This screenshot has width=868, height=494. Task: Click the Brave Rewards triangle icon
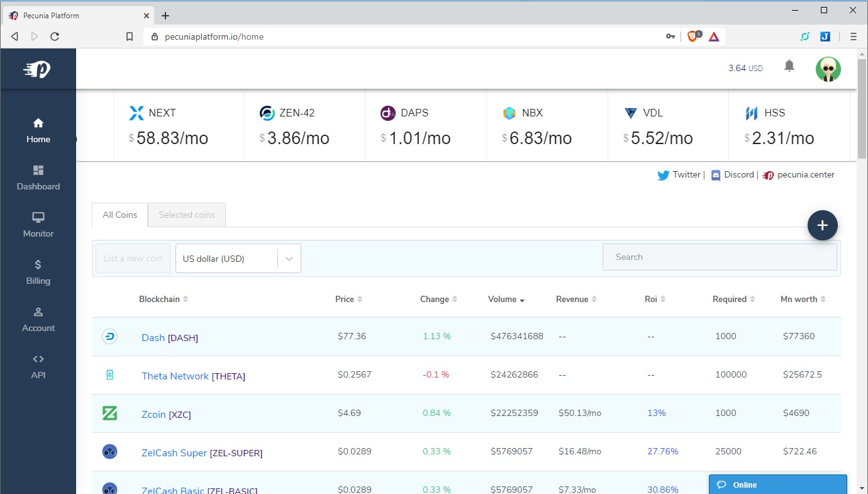pos(714,36)
